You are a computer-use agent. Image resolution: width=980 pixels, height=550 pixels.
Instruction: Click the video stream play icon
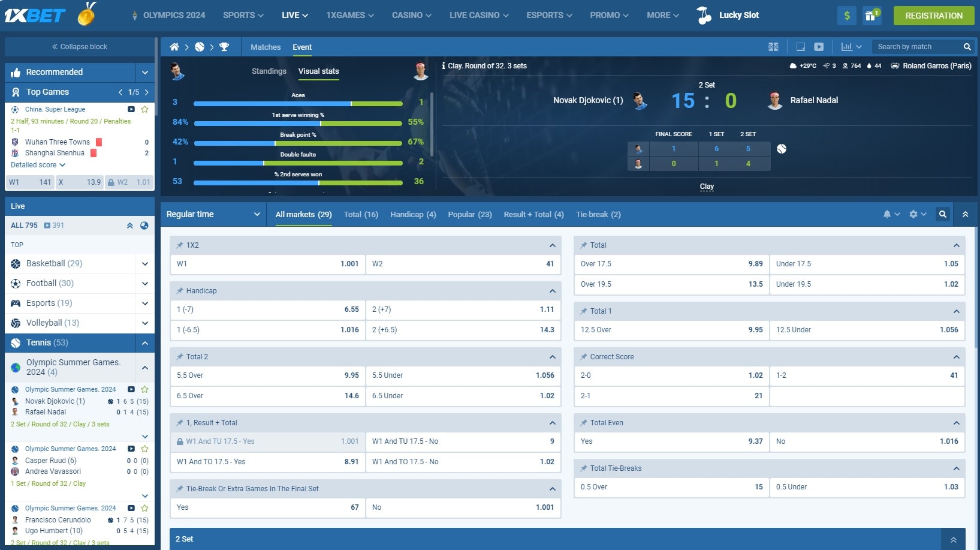click(819, 47)
